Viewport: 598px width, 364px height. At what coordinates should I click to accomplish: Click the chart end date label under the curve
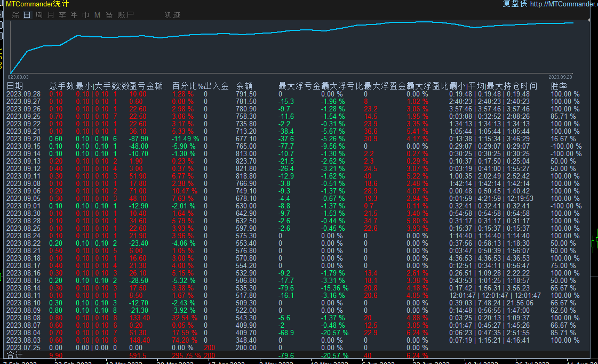tap(560, 77)
